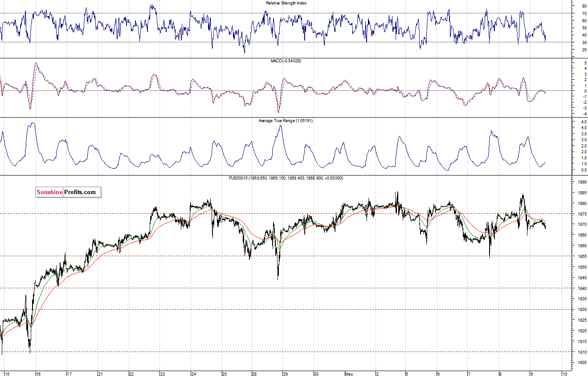Click the 1.5 label on ATR axis
The width and height of the screenshot is (588, 376).
click(x=584, y=158)
